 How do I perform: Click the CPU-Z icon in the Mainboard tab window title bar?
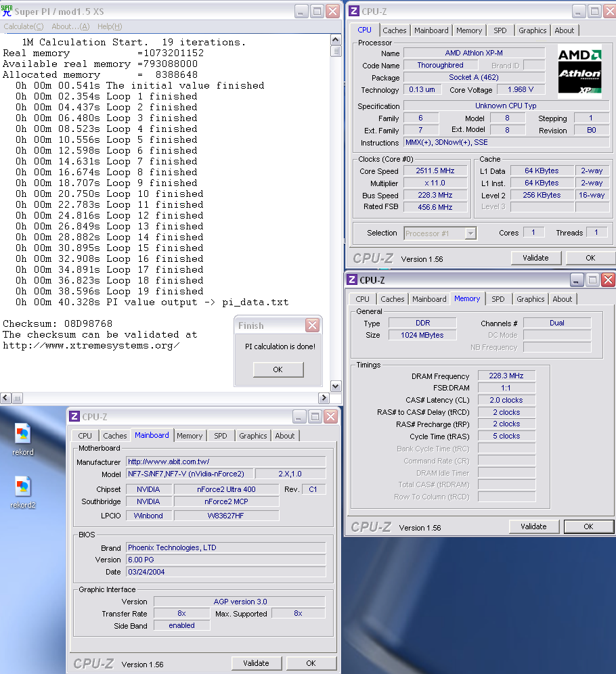74,417
